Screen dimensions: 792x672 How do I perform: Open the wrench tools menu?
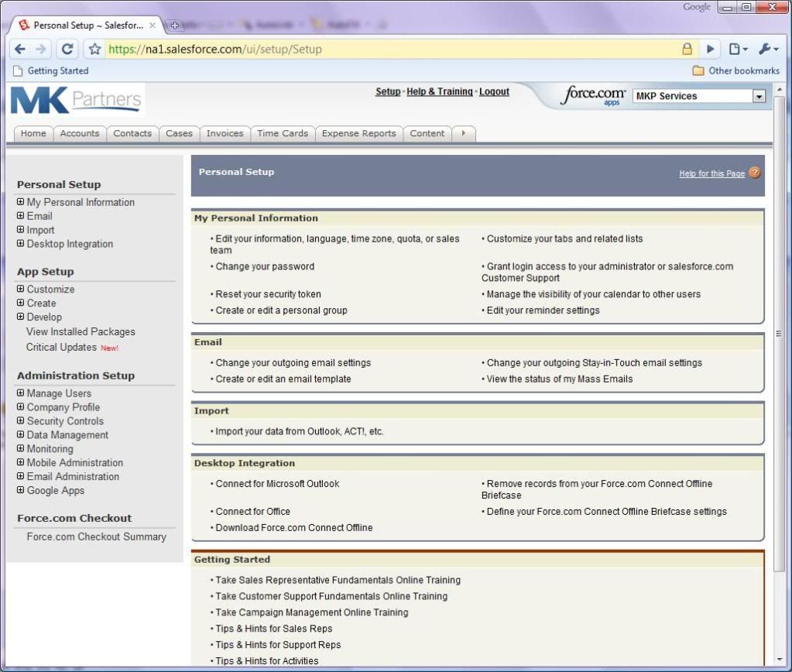click(x=769, y=49)
